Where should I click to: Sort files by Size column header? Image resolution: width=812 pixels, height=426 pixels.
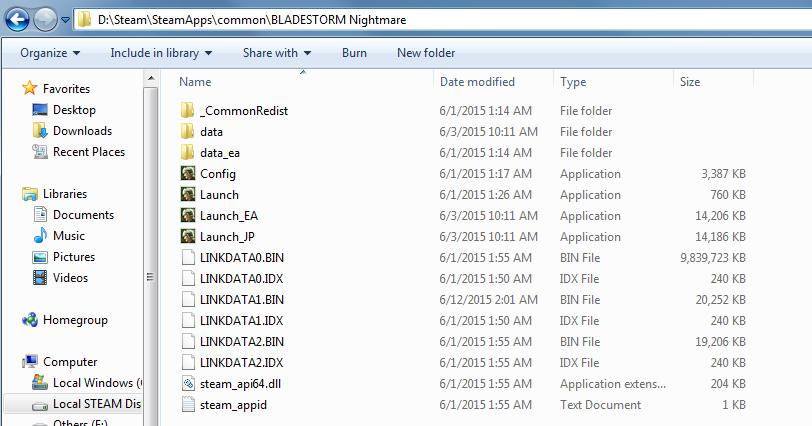(690, 82)
